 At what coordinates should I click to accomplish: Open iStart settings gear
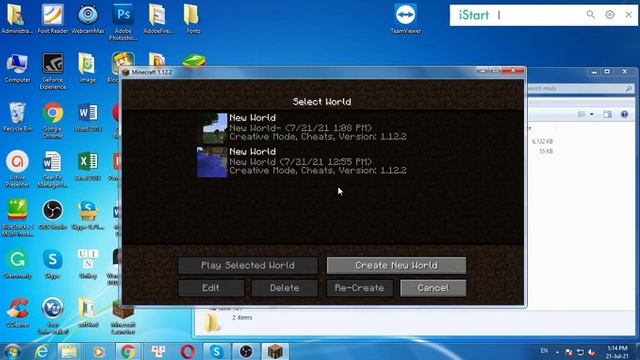click(x=610, y=15)
